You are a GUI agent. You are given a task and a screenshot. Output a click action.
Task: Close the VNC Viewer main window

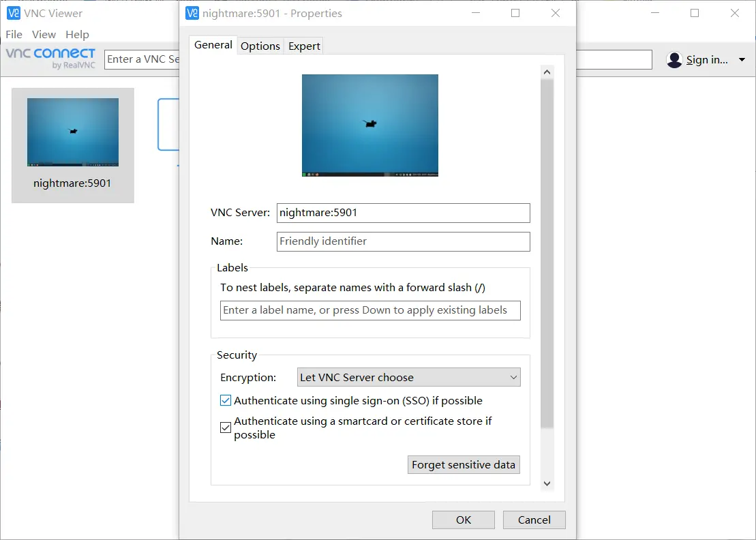[x=734, y=13]
